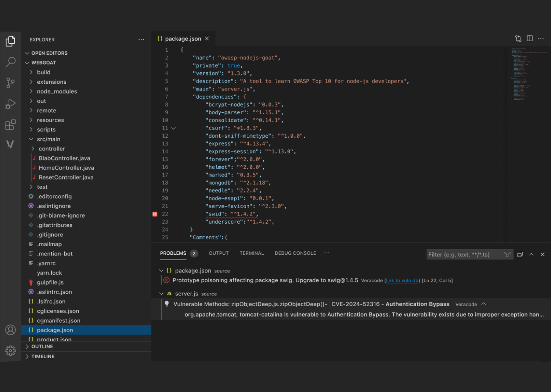551x392 pixels.
Task: Select the package.json editor tab
Action: (x=183, y=39)
